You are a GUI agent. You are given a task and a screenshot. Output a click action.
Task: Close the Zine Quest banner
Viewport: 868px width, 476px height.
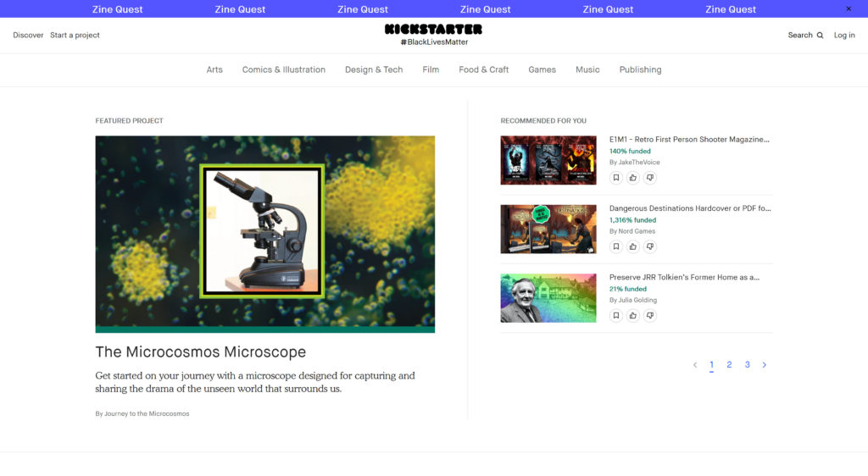click(848, 8)
